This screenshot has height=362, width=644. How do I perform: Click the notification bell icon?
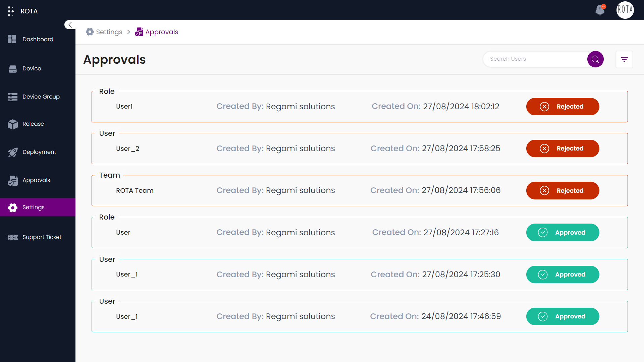(x=600, y=10)
